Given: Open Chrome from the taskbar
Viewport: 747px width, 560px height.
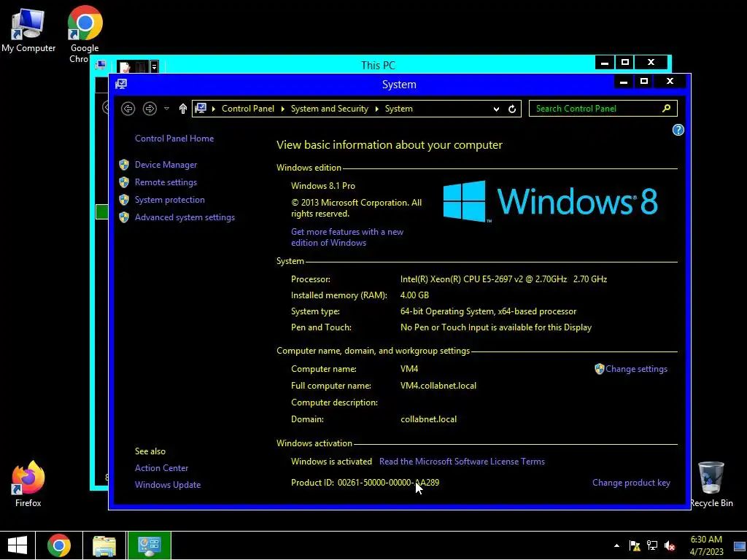Looking at the screenshot, I should point(59,545).
